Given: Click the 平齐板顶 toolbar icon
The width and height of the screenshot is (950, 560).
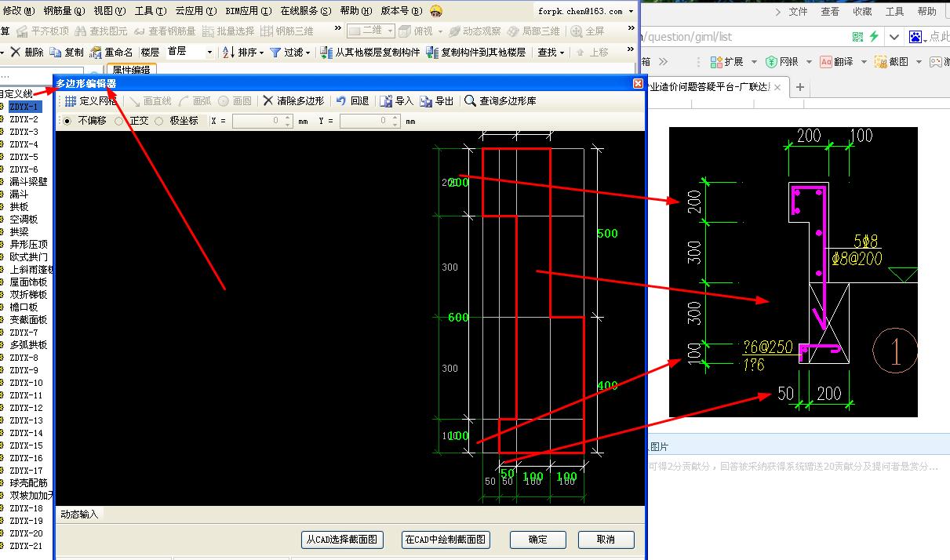Looking at the screenshot, I should [x=21, y=31].
